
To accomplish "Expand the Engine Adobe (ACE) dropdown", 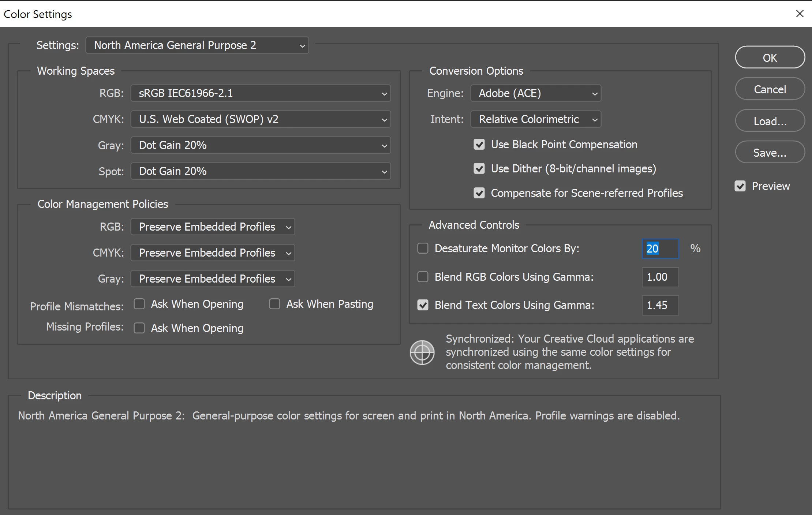I will (535, 93).
